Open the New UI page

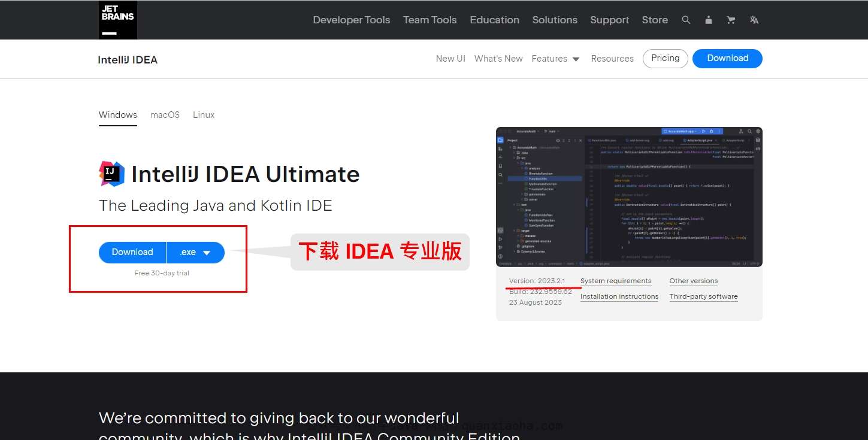[450, 59]
